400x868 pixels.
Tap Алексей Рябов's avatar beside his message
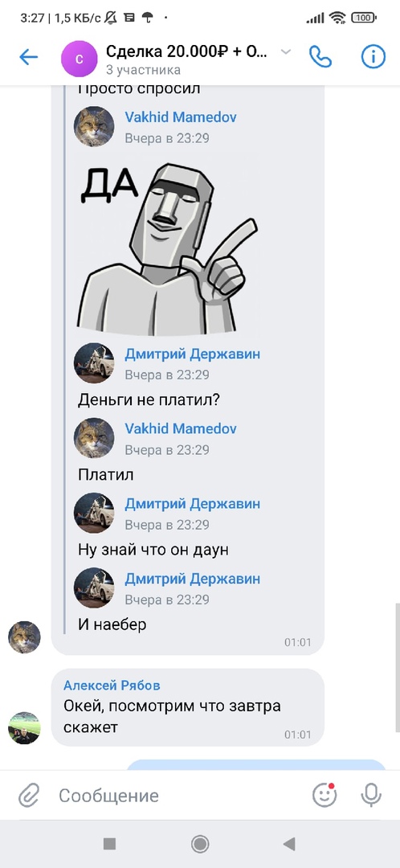(24, 728)
